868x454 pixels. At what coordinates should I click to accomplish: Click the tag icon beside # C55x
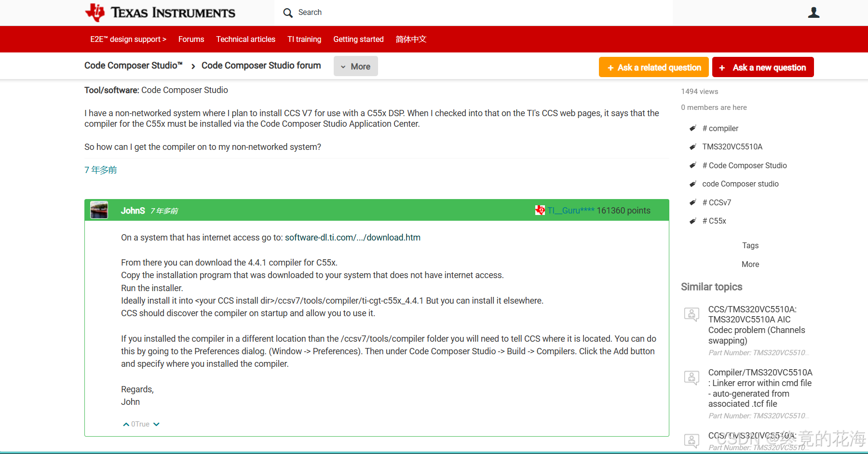[x=692, y=221]
